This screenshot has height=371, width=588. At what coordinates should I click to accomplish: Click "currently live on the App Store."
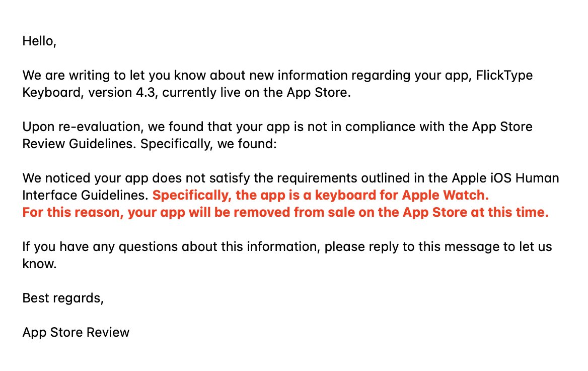coord(255,93)
